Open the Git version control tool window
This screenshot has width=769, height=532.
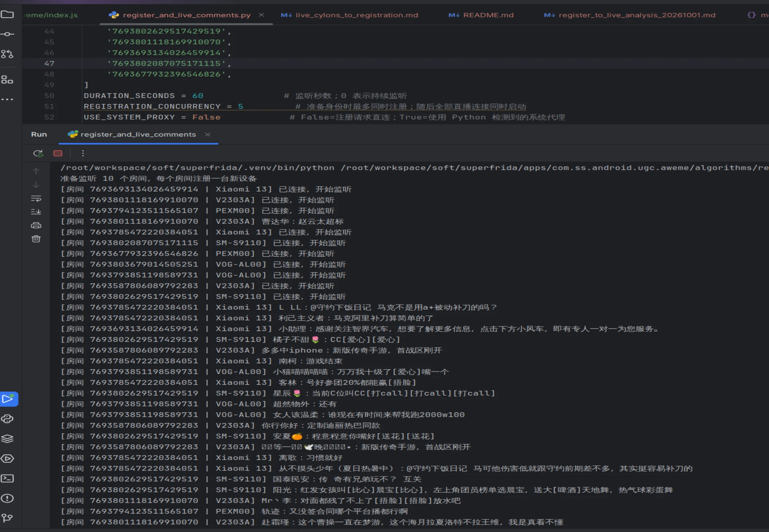pos(7,518)
